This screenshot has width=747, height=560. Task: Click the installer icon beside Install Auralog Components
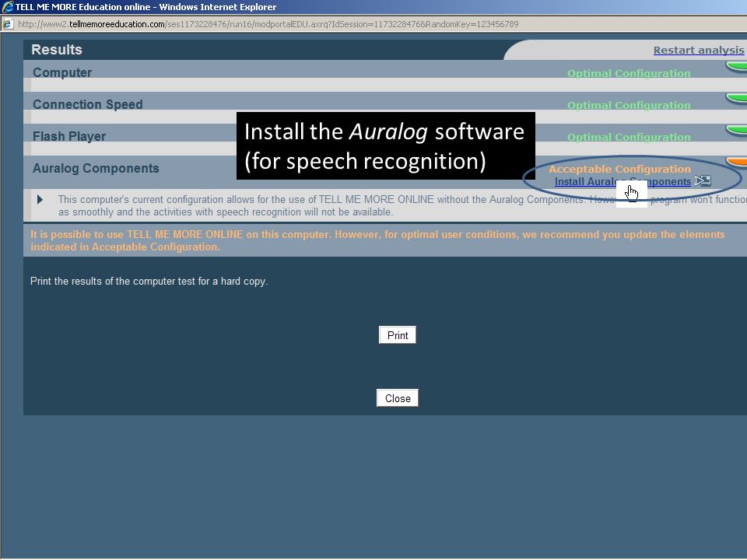[703, 180]
